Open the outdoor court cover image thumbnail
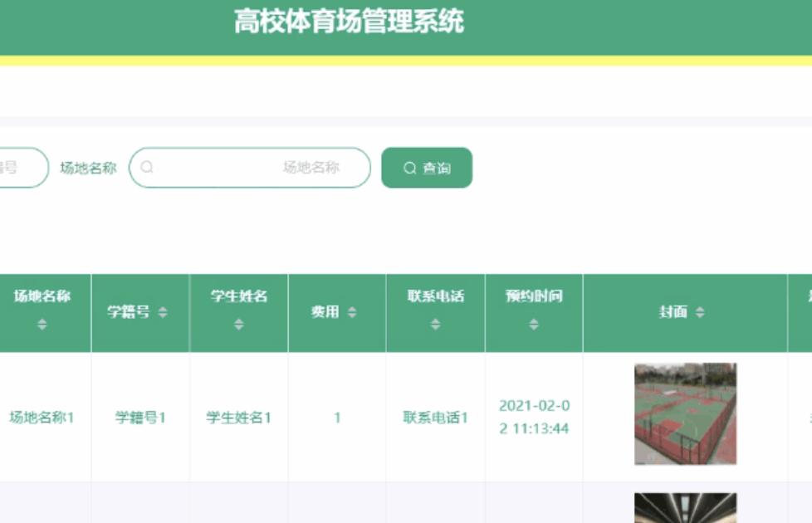The height and width of the screenshot is (523, 812). coord(685,413)
